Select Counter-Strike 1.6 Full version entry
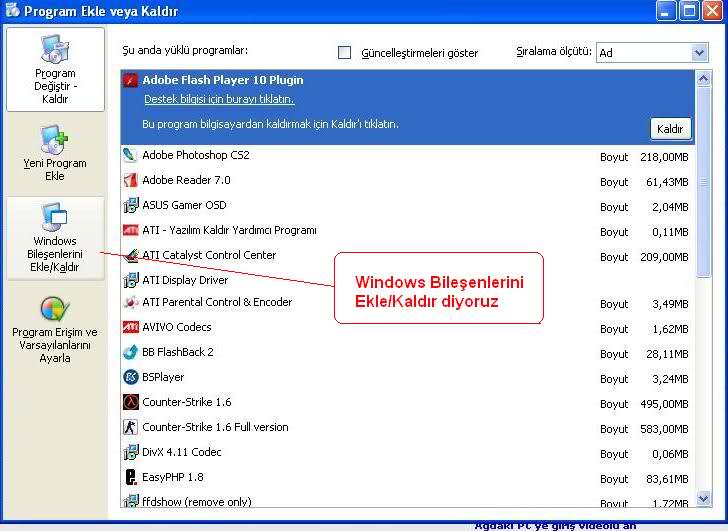Viewport: 728px width, 531px height. [408, 429]
